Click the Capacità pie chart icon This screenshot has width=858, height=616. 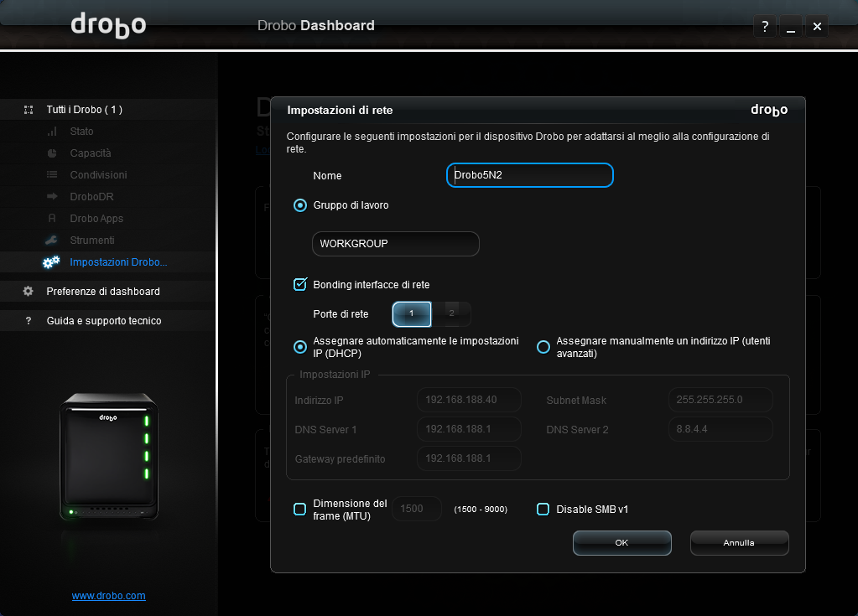(52, 153)
